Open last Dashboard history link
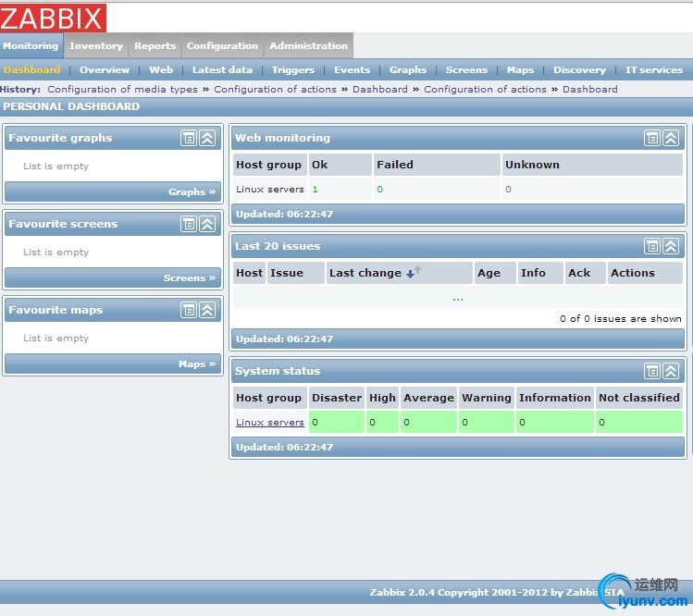693x616 pixels. (590, 90)
